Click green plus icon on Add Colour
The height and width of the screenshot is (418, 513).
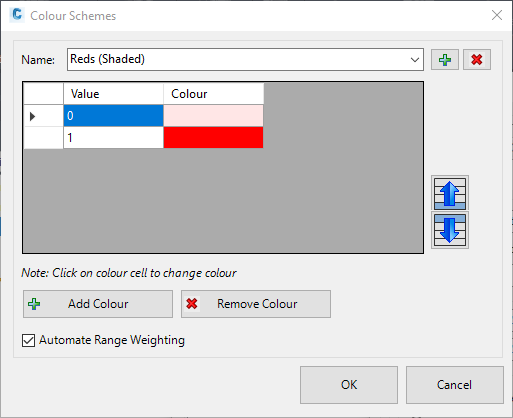tap(34, 304)
